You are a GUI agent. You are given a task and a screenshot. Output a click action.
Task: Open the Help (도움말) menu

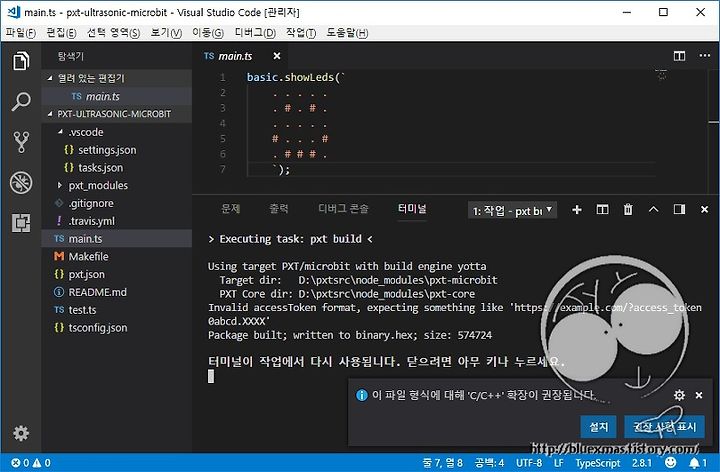pos(347,33)
